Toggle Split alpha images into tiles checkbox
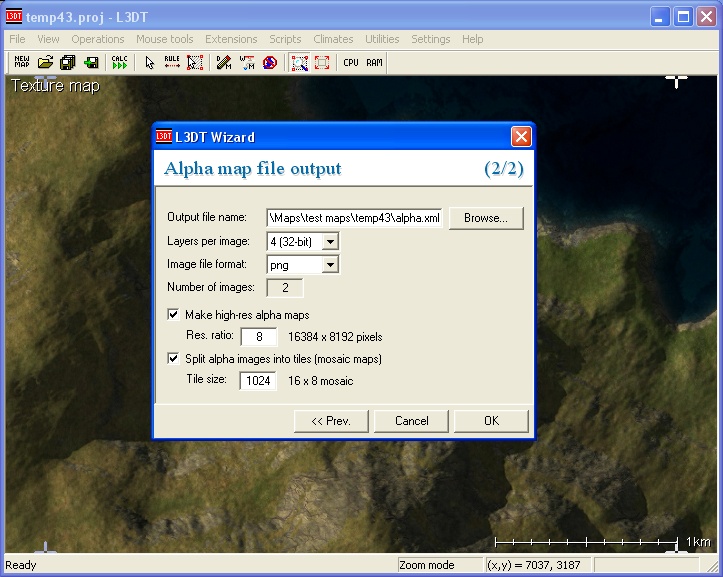Screen dimensions: 723x577 [x=174, y=359]
